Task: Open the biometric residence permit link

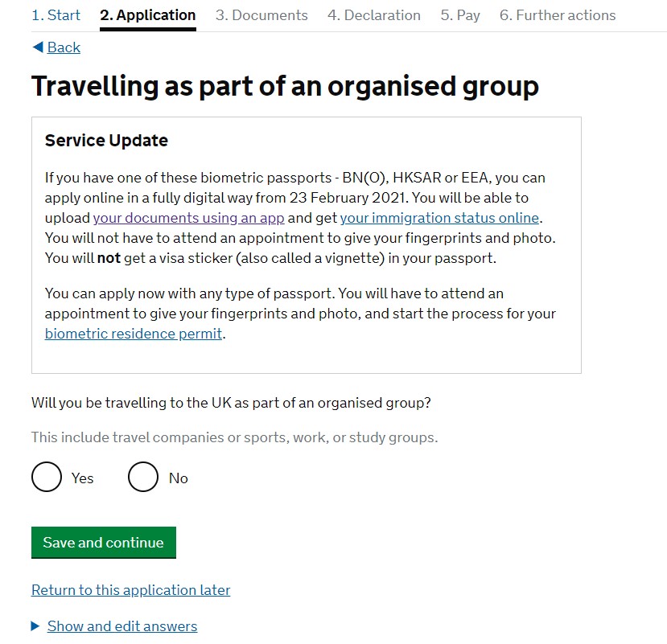Action: [134, 334]
